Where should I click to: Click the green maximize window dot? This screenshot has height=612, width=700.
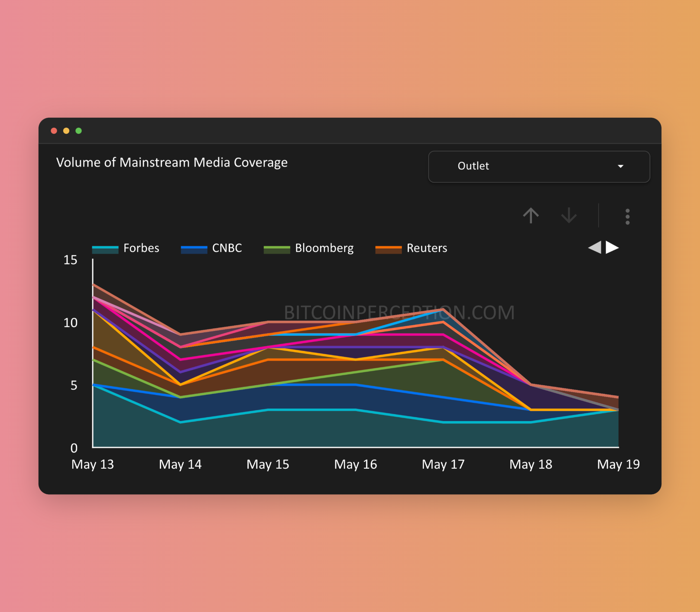[x=78, y=131]
